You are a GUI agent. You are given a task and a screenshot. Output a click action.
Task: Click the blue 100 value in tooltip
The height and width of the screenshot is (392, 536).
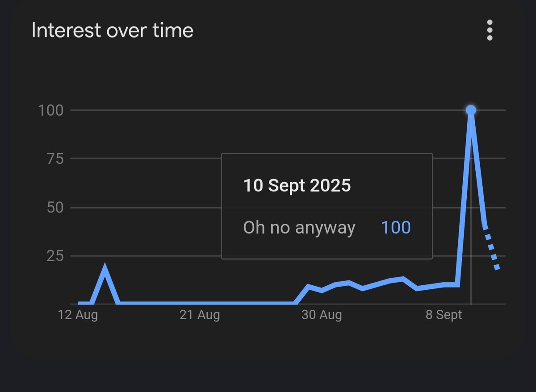pyautogui.click(x=396, y=228)
